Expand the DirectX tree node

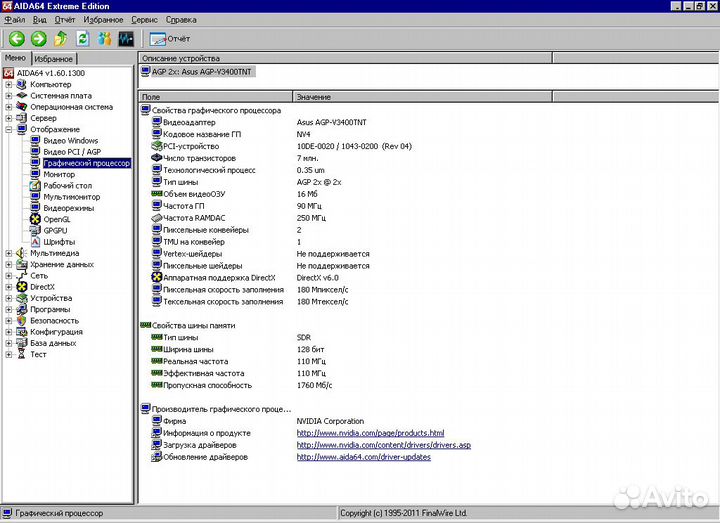pyautogui.click(x=9, y=287)
